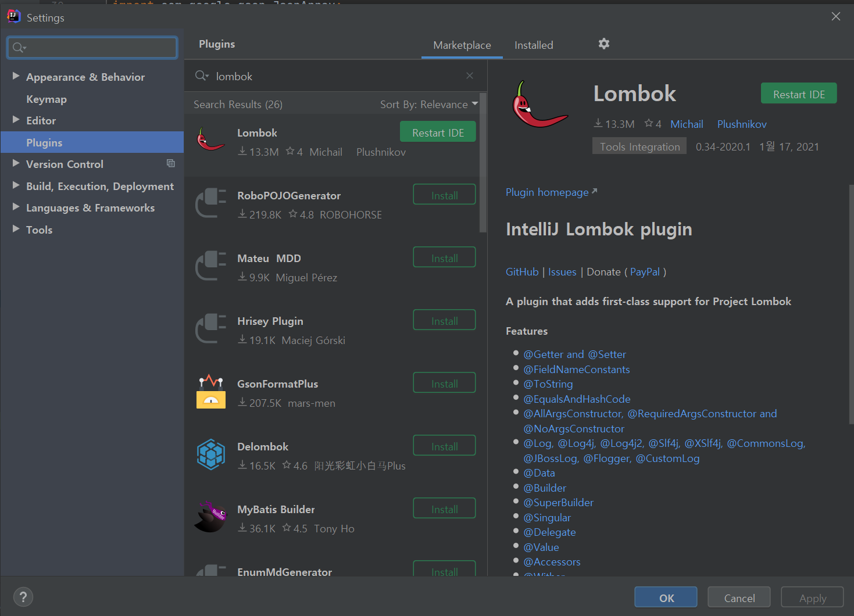Click the Hrisey Plugin icon
This screenshot has height=616, width=854.
point(210,328)
